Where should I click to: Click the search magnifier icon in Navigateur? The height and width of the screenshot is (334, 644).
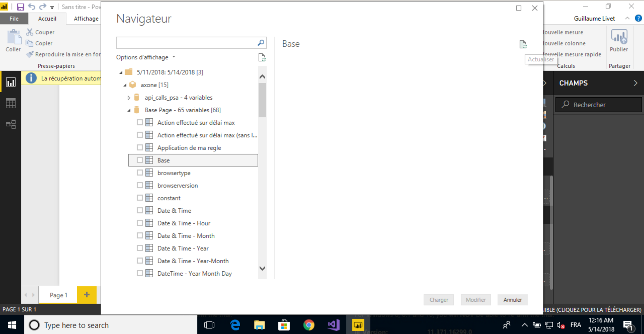pos(261,43)
